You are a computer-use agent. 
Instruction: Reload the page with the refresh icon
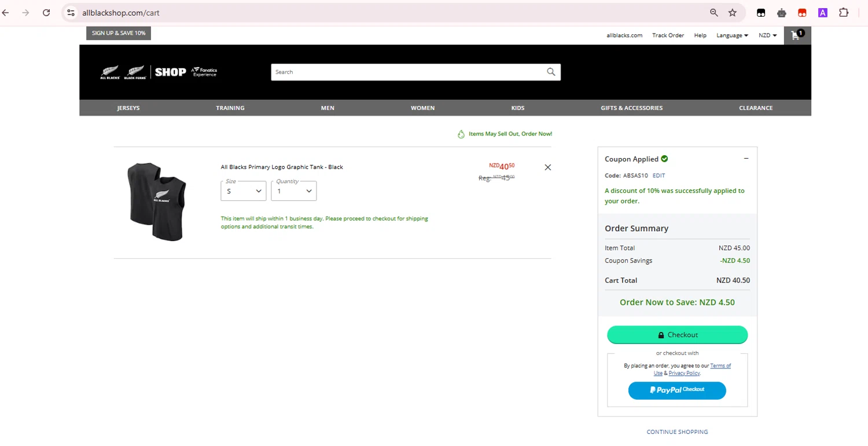[x=46, y=13]
